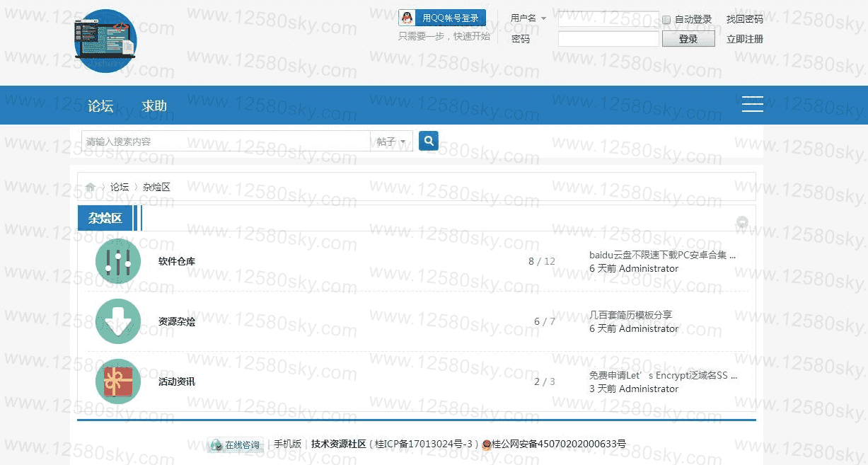Click the 桂ICP备17013024号-3 link
Image resolution: width=868 pixels, height=465 pixels.
coord(424,444)
